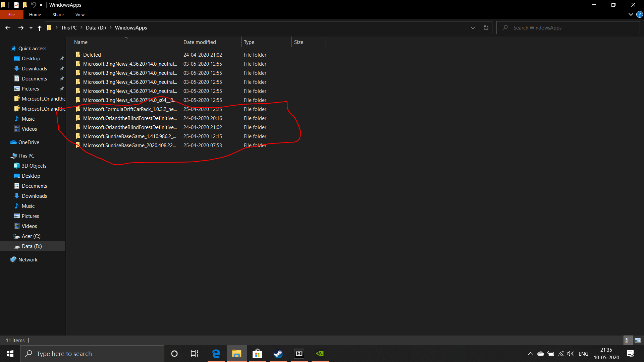Open Task View on the taskbar
Image resolution: width=644 pixels, height=362 pixels.
click(x=195, y=354)
